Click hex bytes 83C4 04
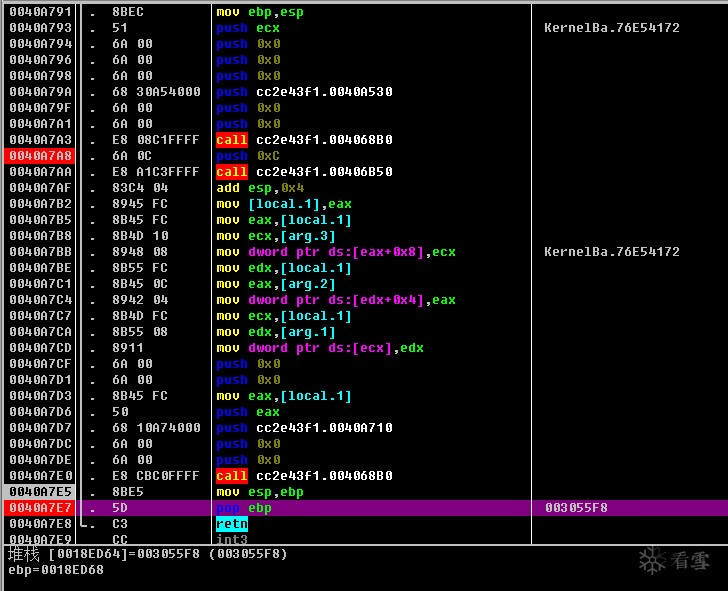The height and width of the screenshot is (591, 728). point(140,188)
